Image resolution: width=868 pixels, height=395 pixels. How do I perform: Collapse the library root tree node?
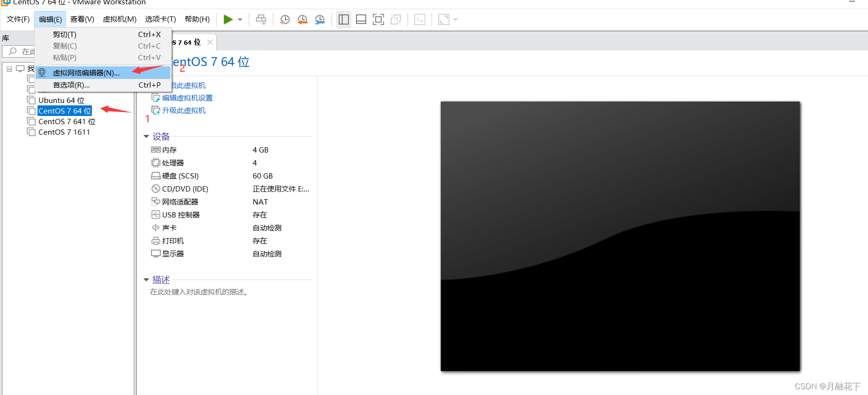pos(9,69)
